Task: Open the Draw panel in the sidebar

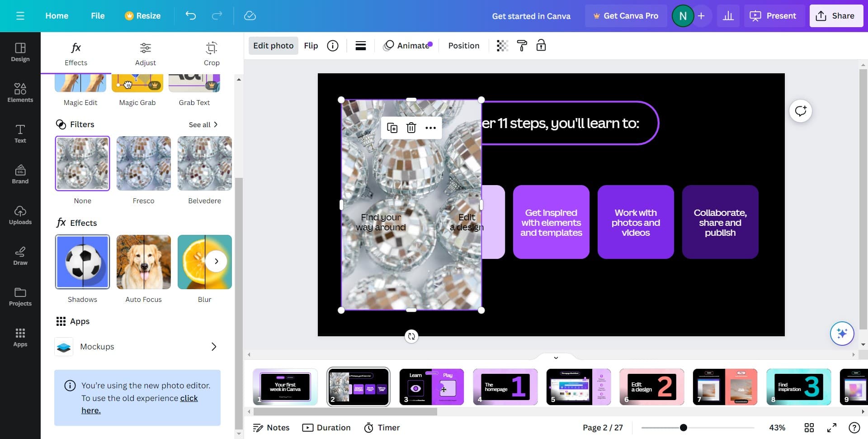Action: pyautogui.click(x=20, y=256)
